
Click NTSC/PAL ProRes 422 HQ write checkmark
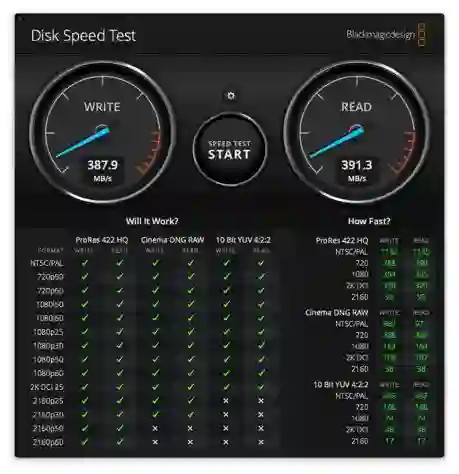pyautogui.click(x=85, y=263)
